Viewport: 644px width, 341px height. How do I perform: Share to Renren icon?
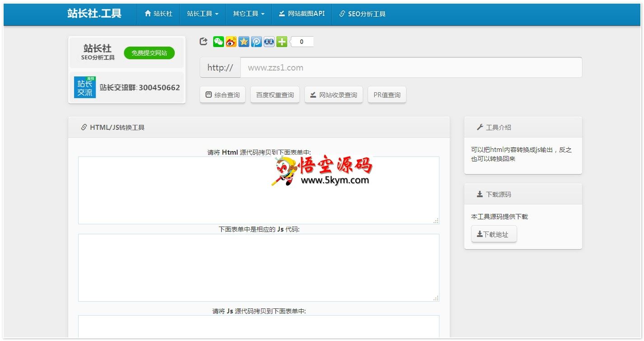point(269,42)
